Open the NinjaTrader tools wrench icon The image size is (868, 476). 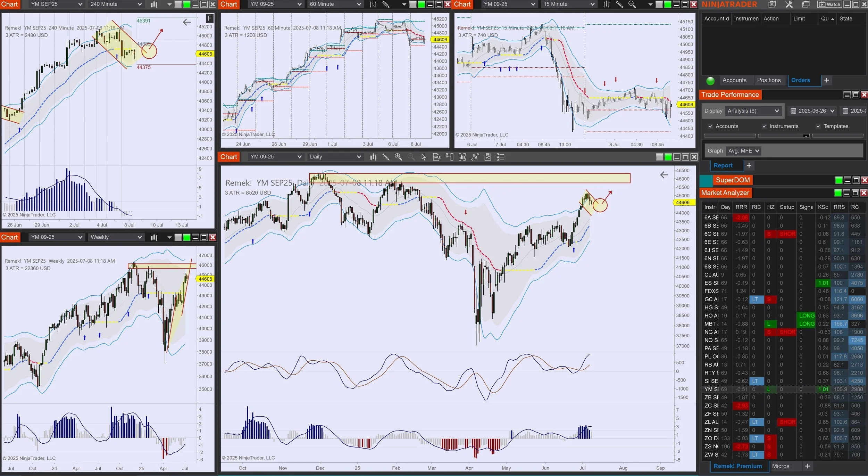pyautogui.click(x=789, y=5)
